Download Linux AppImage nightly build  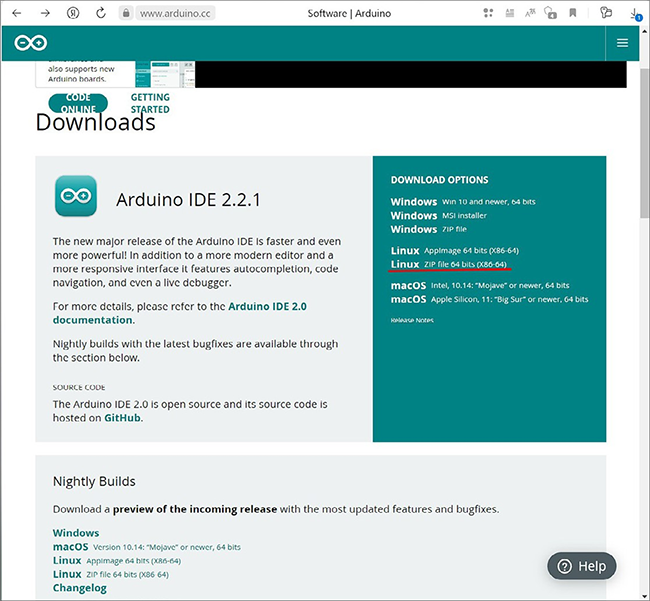point(116,560)
